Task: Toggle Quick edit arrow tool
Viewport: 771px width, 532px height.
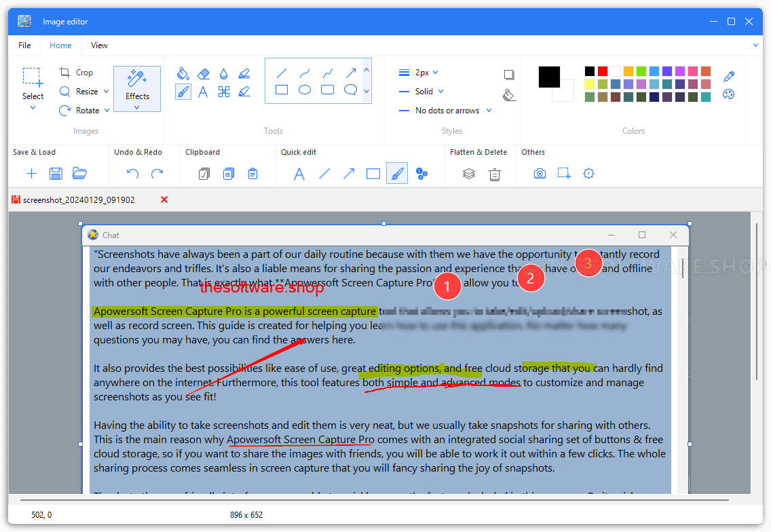Action: pyautogui.click(x=349, y=174)
